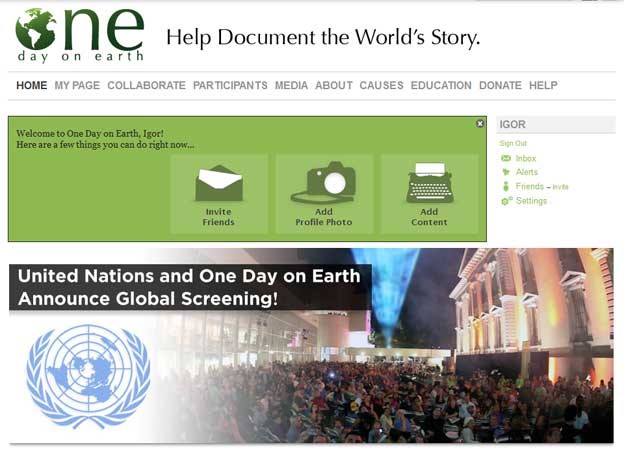Screen dimensions: 624x449
Task: Click the Alerts icon in sidebar
Action: point(505,172)
